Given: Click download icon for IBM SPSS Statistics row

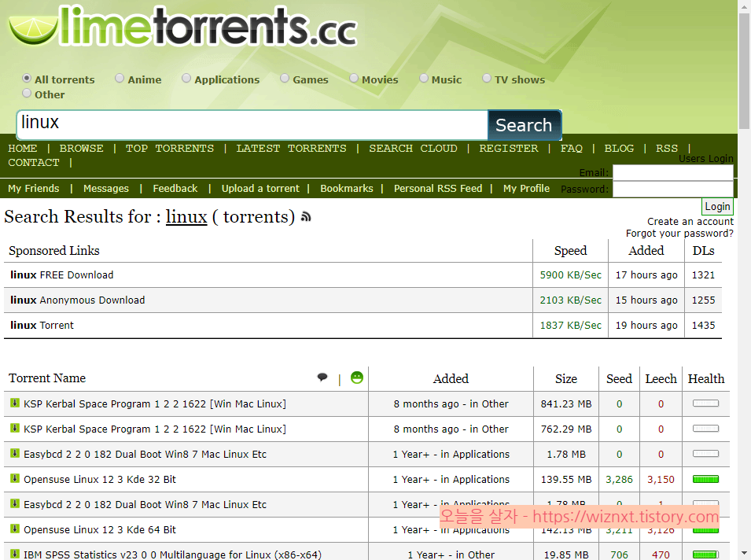Looking at the screenshot, I should pos(15,553).
